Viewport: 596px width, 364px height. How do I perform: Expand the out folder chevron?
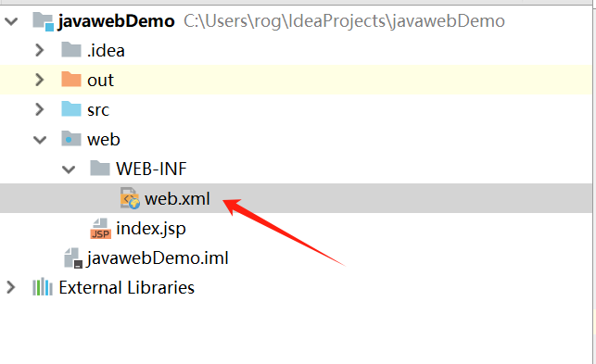[x=40, y=80]
